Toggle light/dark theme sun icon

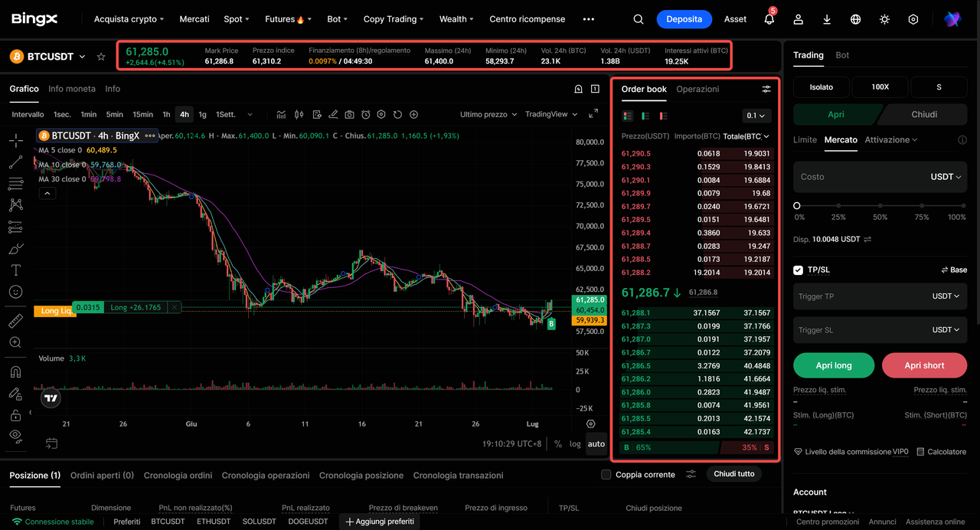coord(884,19)
